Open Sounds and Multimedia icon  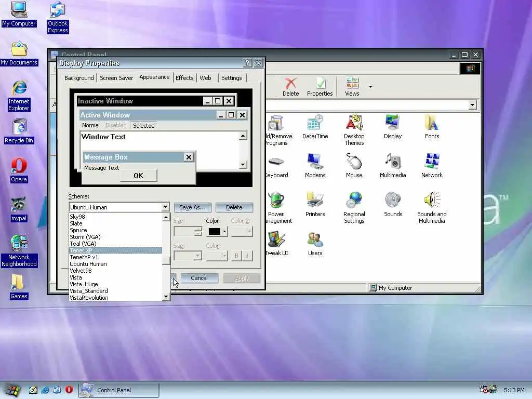point(432,208)
